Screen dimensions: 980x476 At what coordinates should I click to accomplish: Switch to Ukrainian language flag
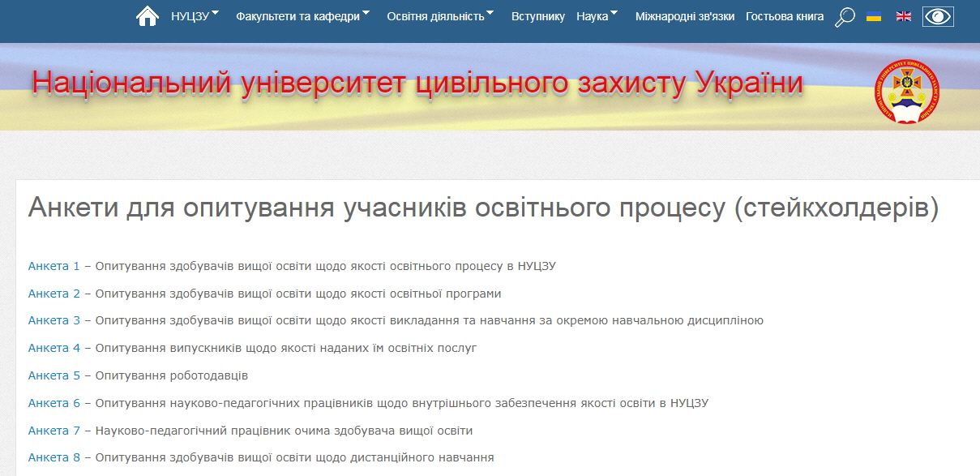(x=874, y=16)
